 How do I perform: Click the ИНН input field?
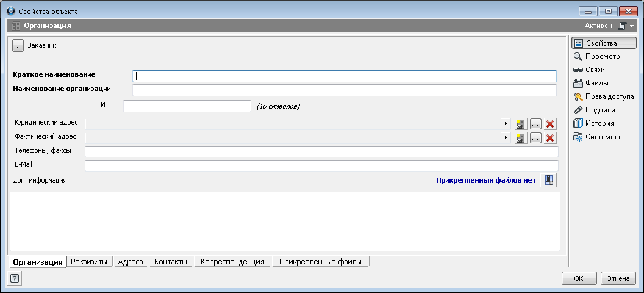coord(187,106)
